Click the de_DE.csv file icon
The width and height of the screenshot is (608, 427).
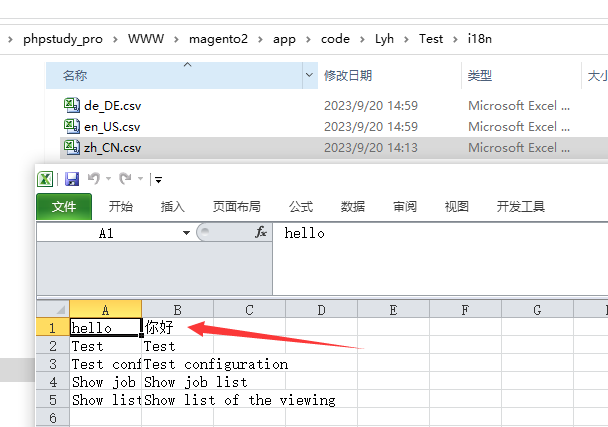pos(71,105)
